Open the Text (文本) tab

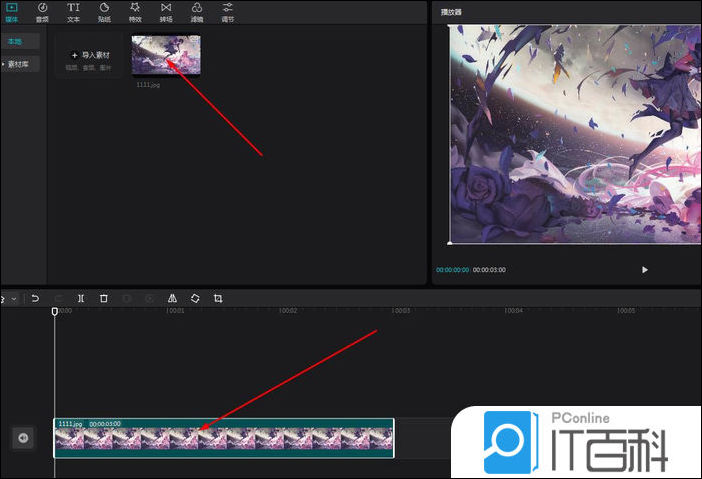tap(73, 12)
